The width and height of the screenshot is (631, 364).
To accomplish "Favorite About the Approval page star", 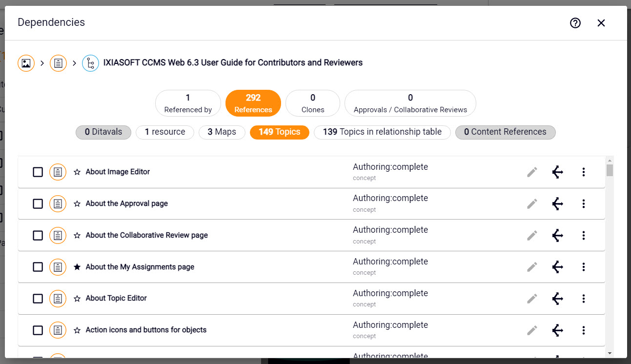I will pos(77,204).
